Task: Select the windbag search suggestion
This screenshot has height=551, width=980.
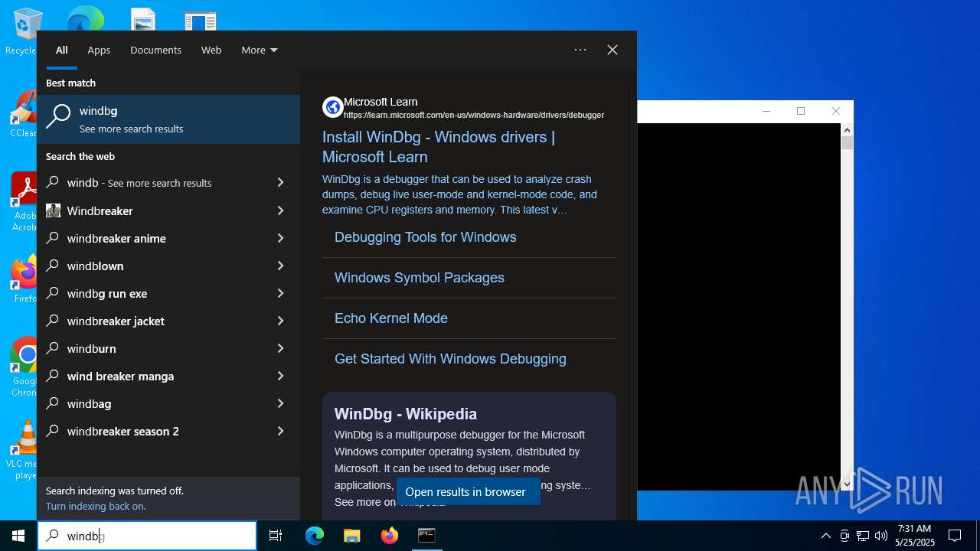Action: coord(89,403)
